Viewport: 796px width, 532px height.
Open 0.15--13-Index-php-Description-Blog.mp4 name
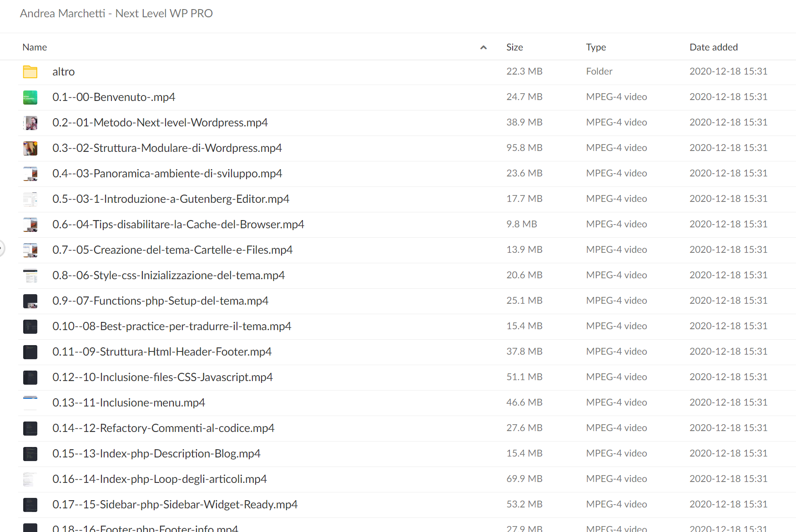[156, 454]
